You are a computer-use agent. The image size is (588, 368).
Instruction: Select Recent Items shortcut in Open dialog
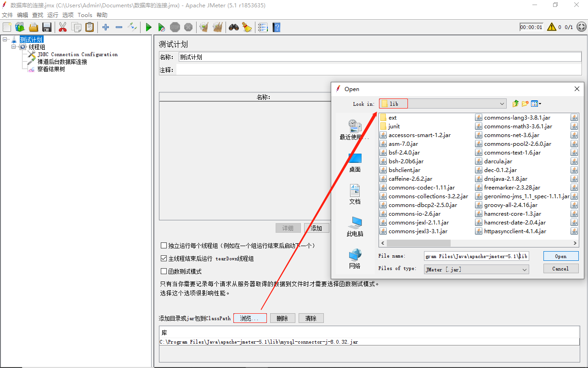click(x=355, y=129)
